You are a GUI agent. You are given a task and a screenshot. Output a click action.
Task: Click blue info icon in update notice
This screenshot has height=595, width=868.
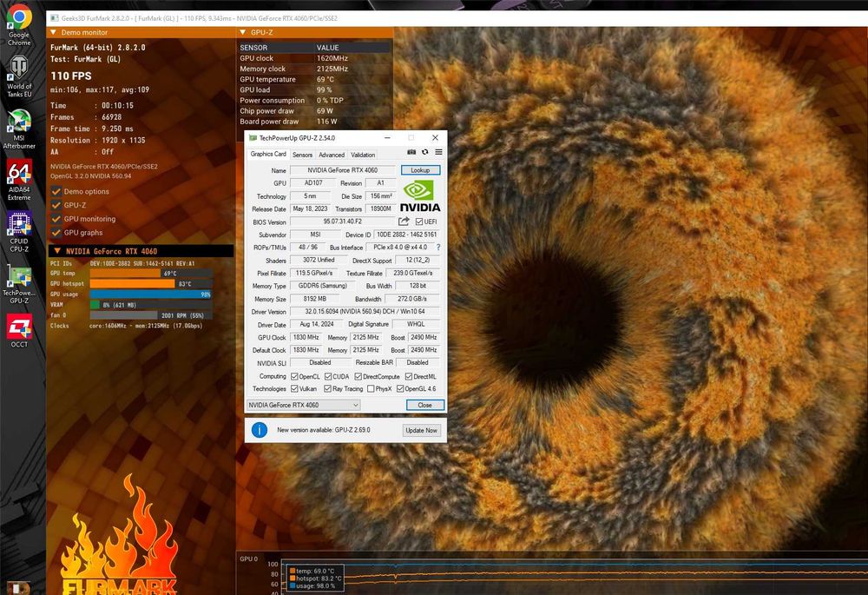[259, 430]
